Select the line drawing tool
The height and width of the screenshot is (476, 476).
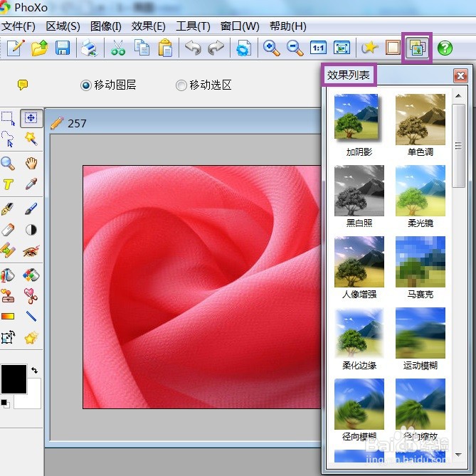click(31, 317)
